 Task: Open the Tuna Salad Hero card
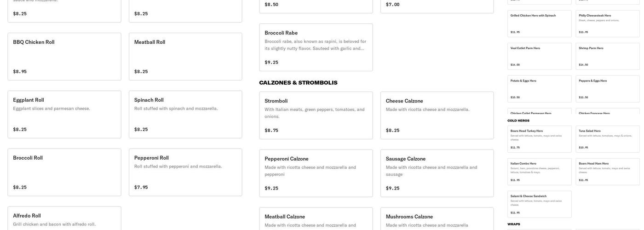coord(608,139)
